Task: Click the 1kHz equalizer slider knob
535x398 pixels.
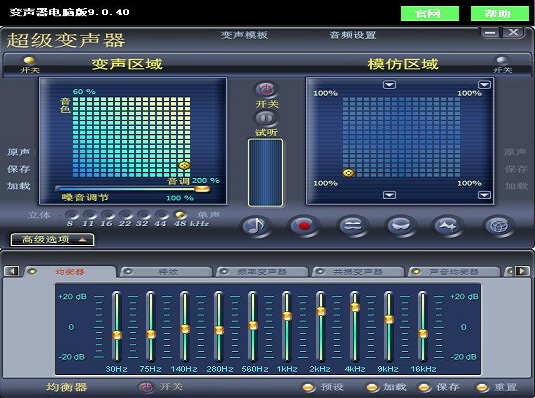Action: pos(287,316)
